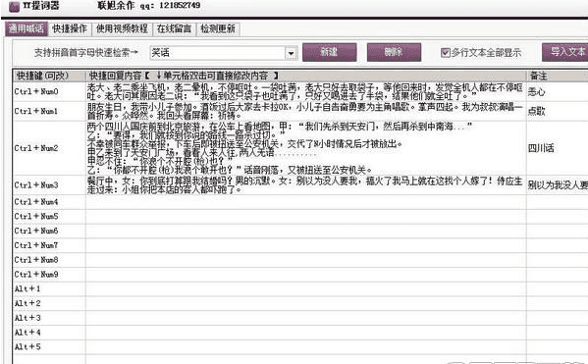This screenshot has width=588, height=364.
Task: Open the 检测更新 tab
Action: coord(218,28)
